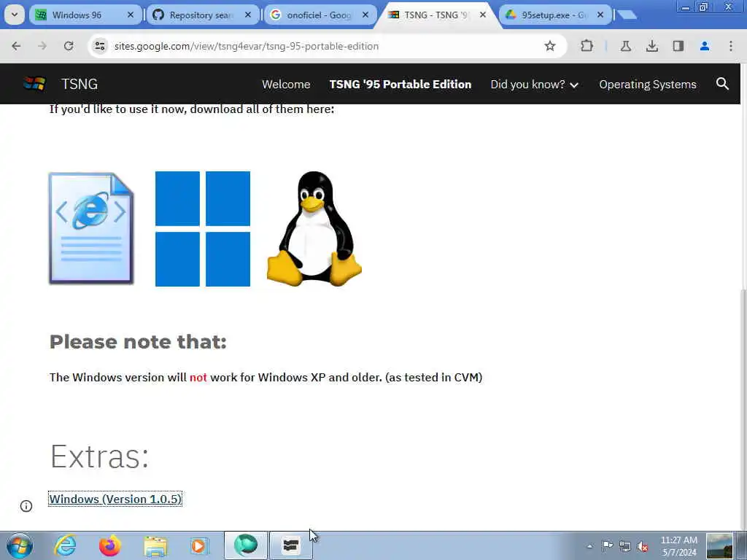The height and width of the screenshot is (560, 747).
Task: Open the Chrome extensions puzzle icon
Action: [x=587, y=46]
